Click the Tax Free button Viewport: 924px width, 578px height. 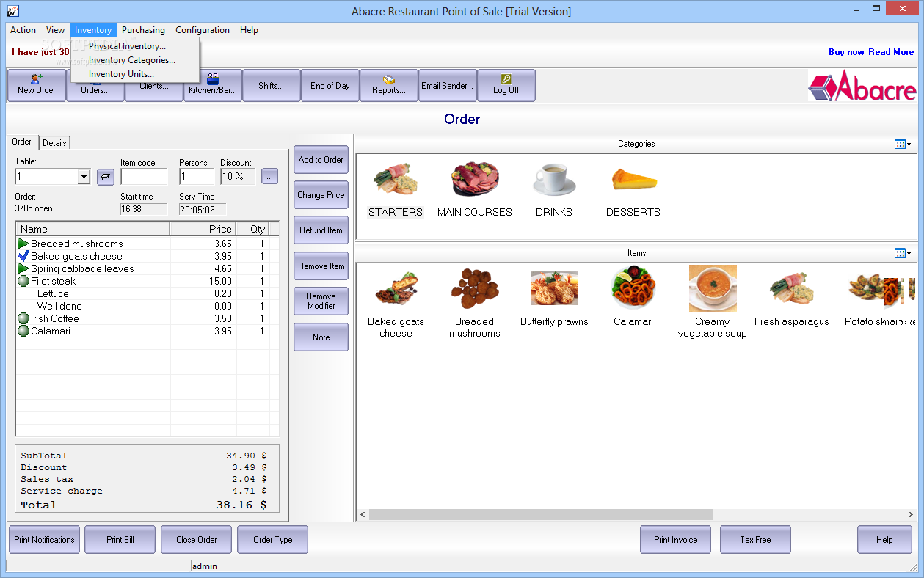click(756, 540)
